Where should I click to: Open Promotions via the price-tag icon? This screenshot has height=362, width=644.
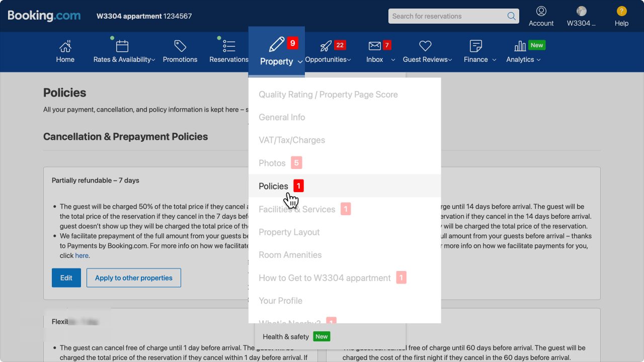(x=180, y=45)
